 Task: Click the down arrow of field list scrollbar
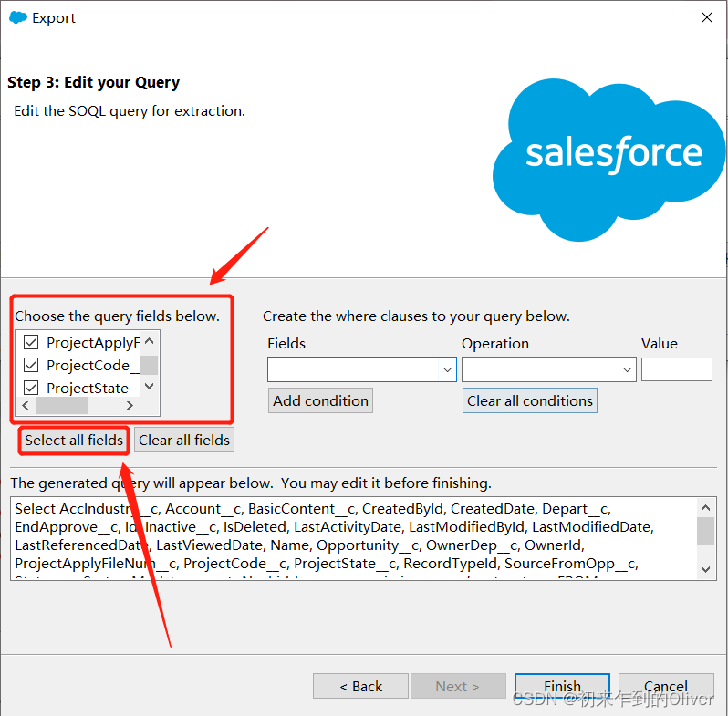click(150, 386)
